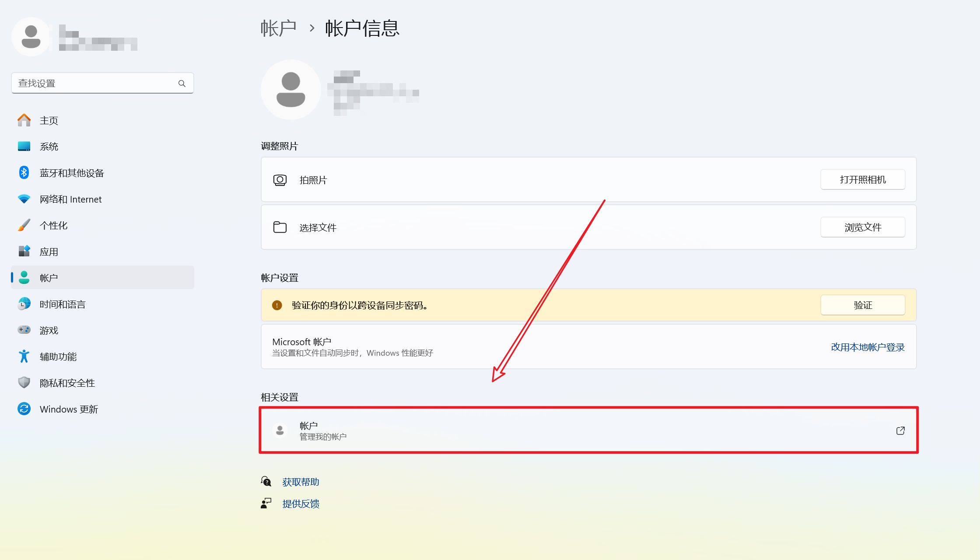Image resolution: width=980 pixels, height=560 pixels.
Task: Click the 验证 button in the yellow banner
Action: point(862,305)
